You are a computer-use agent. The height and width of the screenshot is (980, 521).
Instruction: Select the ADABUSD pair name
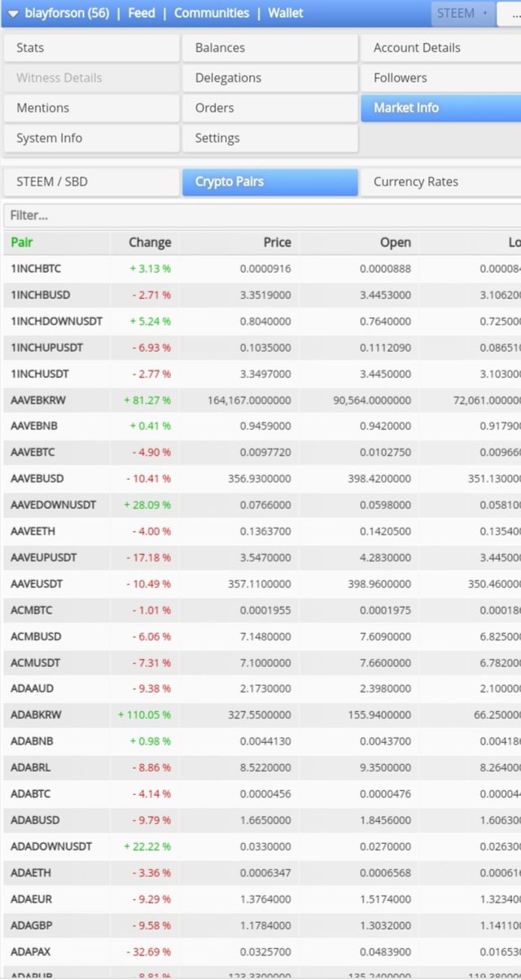pyautogui.click(x=35, y=820)
